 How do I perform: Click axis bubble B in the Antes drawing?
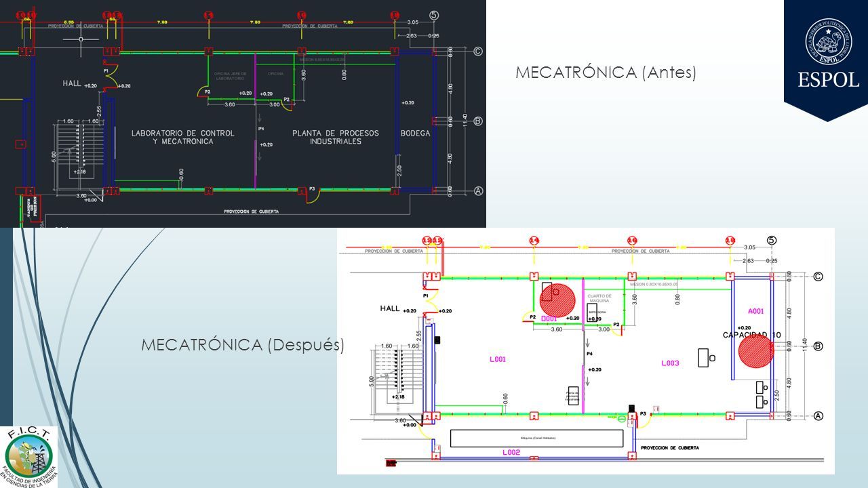[x=477, y=121]
